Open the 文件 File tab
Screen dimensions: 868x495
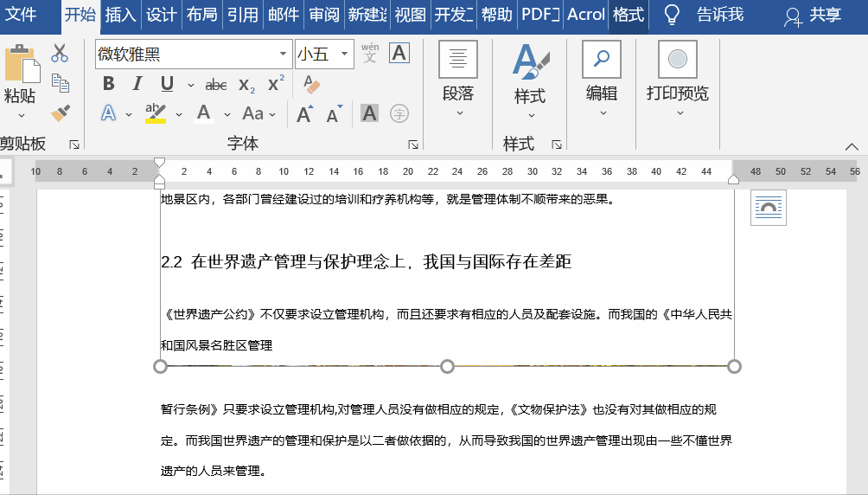coord(21,14)
